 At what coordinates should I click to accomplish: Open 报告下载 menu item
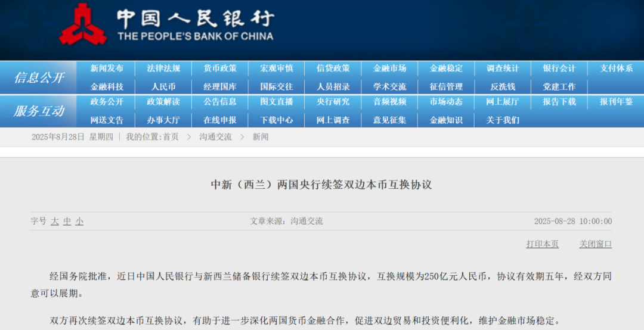tap(559, 102)
